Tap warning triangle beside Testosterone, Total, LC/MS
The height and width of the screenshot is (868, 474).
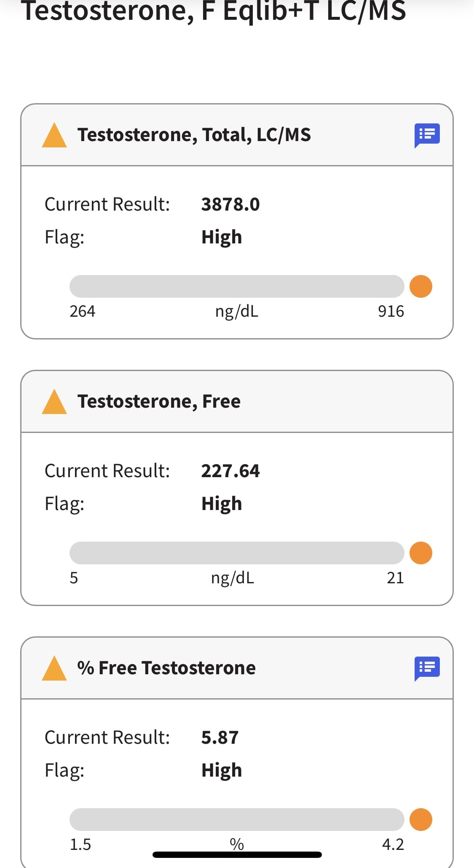point(54,135)
